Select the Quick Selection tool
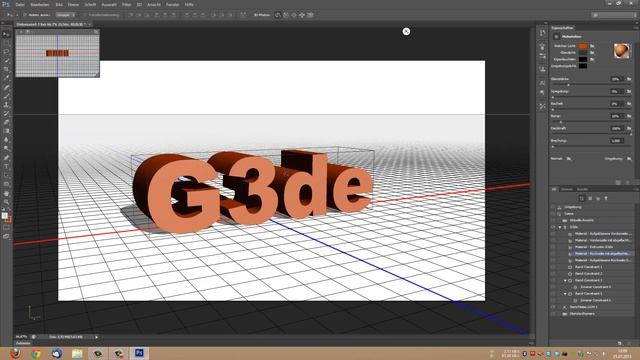The height and width of the screenshot is (360, 640). point(6,61)
